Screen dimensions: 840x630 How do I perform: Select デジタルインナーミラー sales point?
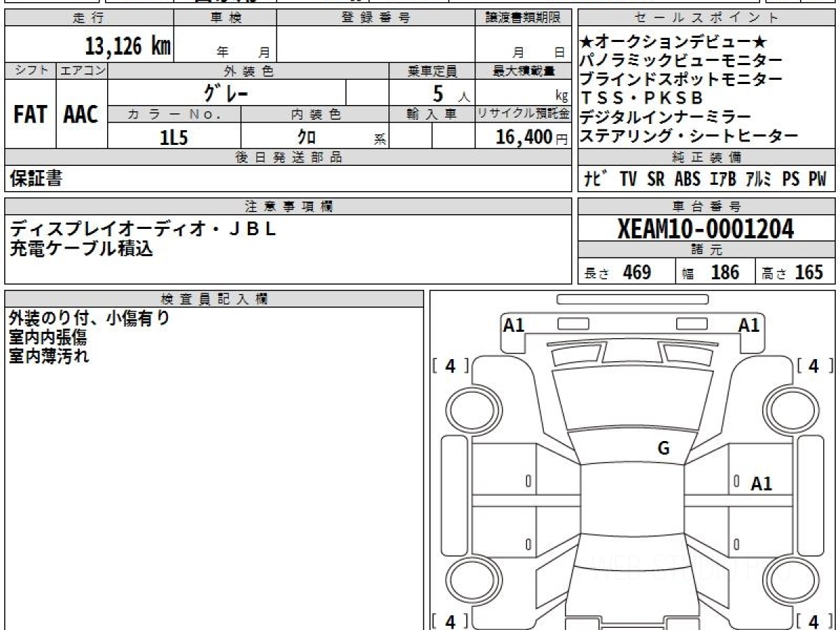[x=666, y=118]
